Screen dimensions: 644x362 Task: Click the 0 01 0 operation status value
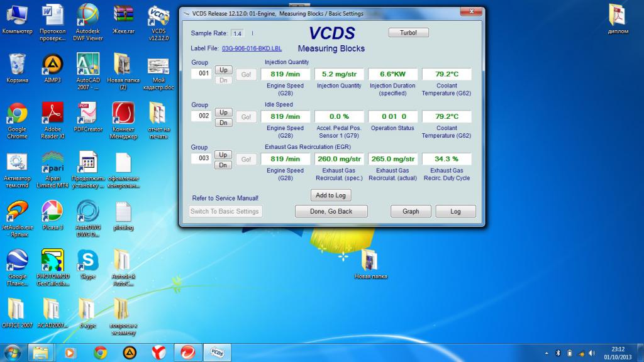tap(392, 116)
